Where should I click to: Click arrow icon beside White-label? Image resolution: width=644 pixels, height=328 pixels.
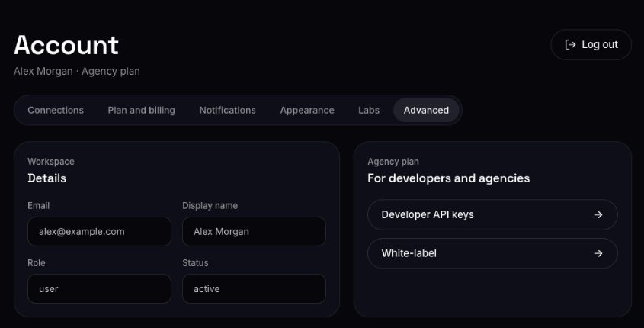click(598, 253)
